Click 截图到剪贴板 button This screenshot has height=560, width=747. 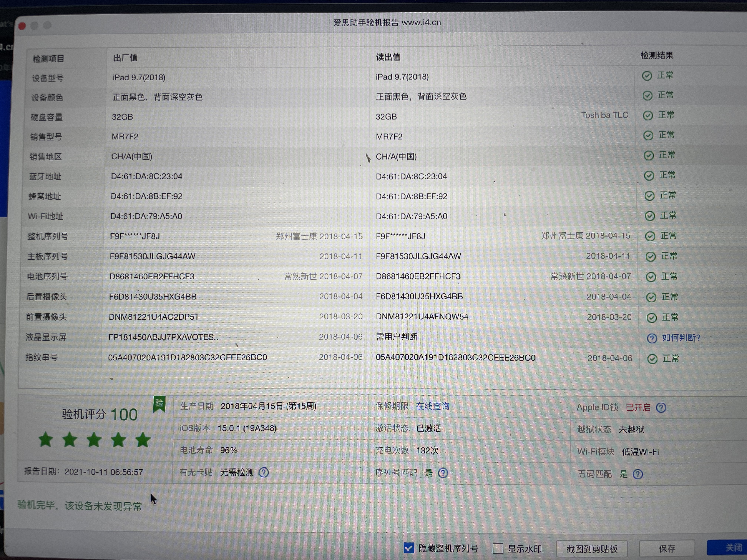click(x=592, y=549)
